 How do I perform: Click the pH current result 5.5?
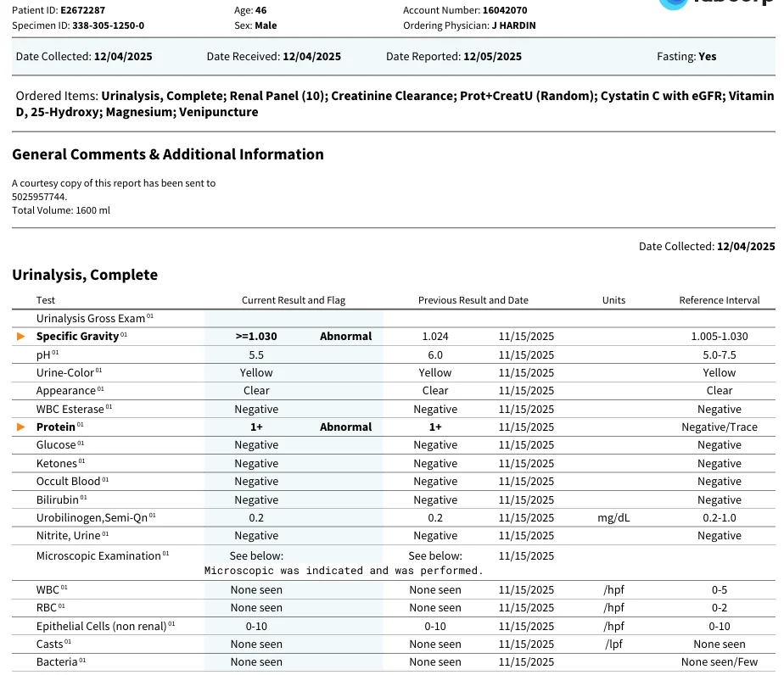point(256,354)
